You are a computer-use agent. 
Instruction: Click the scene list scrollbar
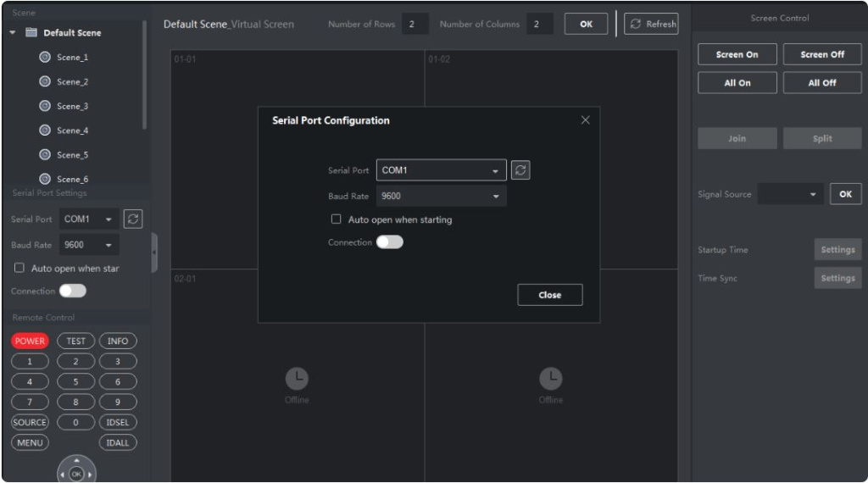click(144, 76)
